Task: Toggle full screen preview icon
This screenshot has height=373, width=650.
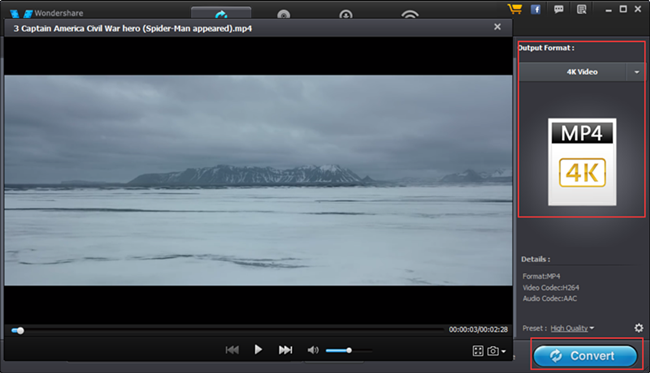Action: point(478,351)
